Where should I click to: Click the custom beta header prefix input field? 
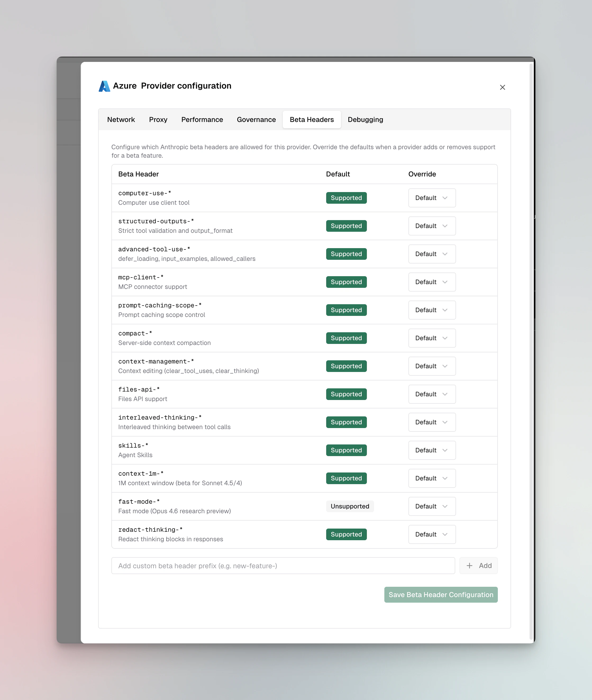284,566
